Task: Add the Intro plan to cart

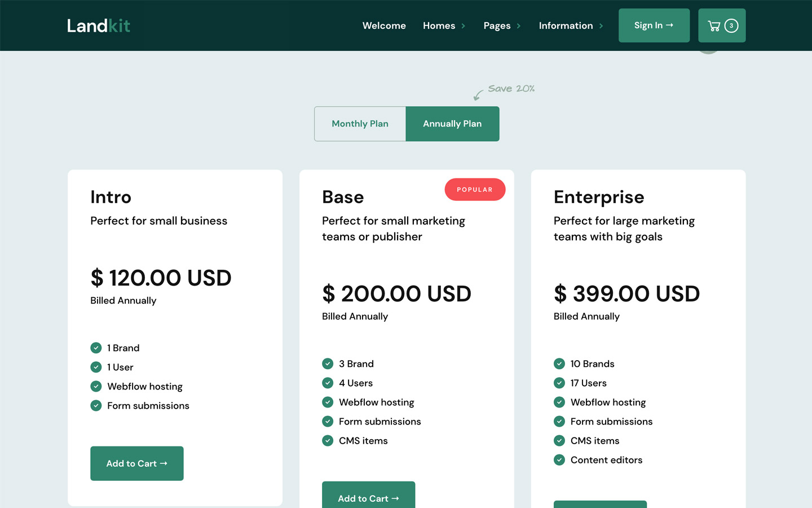Action: 136,463
